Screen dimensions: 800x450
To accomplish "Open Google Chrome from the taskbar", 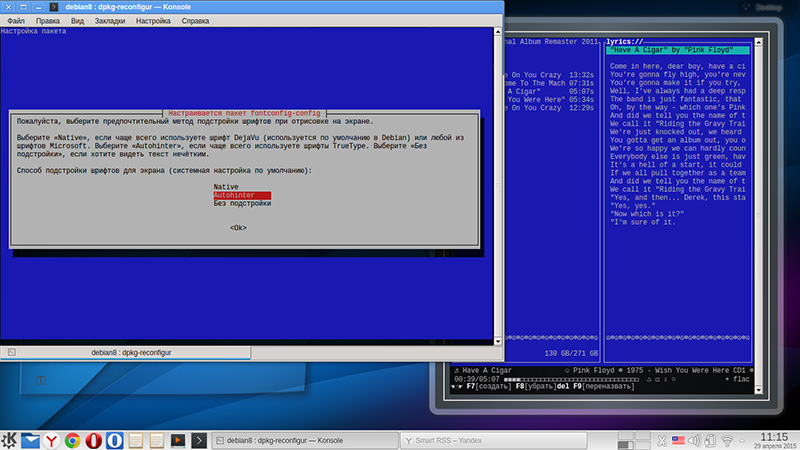I will click(x=72, y=440).
